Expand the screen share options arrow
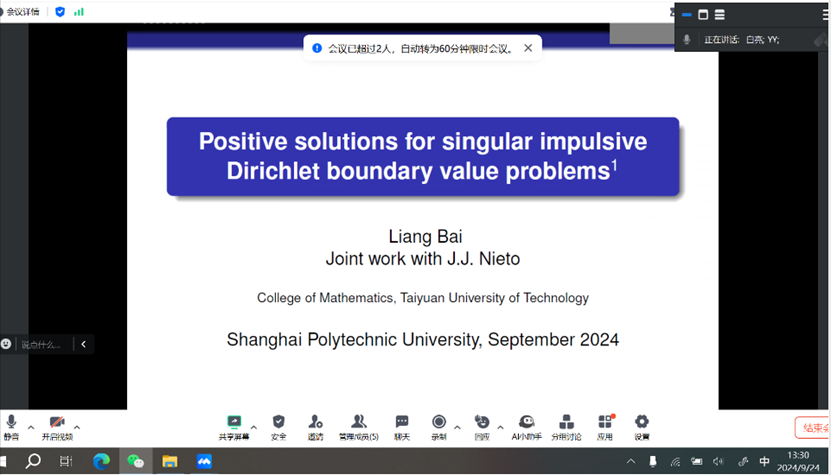The width and height of the screenshot is (831, 475). point(253,425)
